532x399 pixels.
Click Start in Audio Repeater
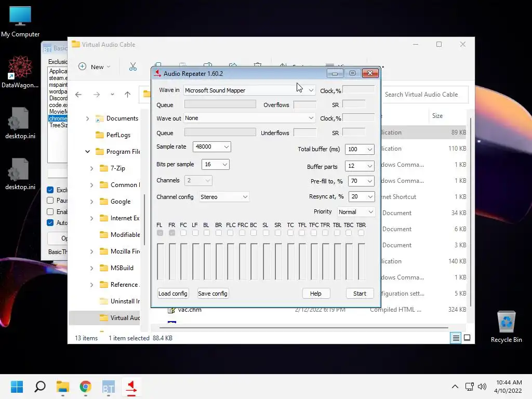[x=360, y=294]
